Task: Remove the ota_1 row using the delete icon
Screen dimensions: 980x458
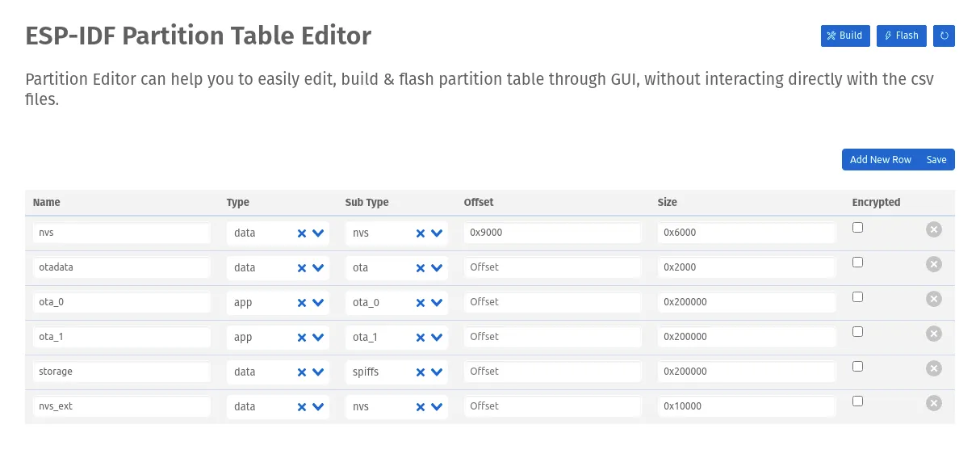Action: point(933,334)
